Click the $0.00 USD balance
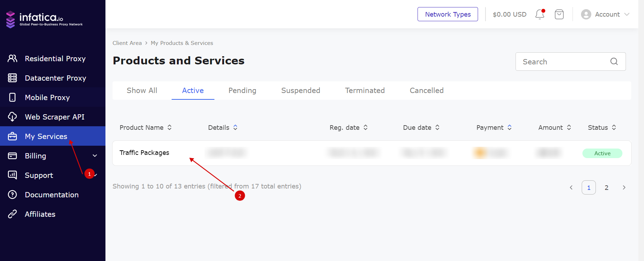644x261 pixels. [510, 14]
